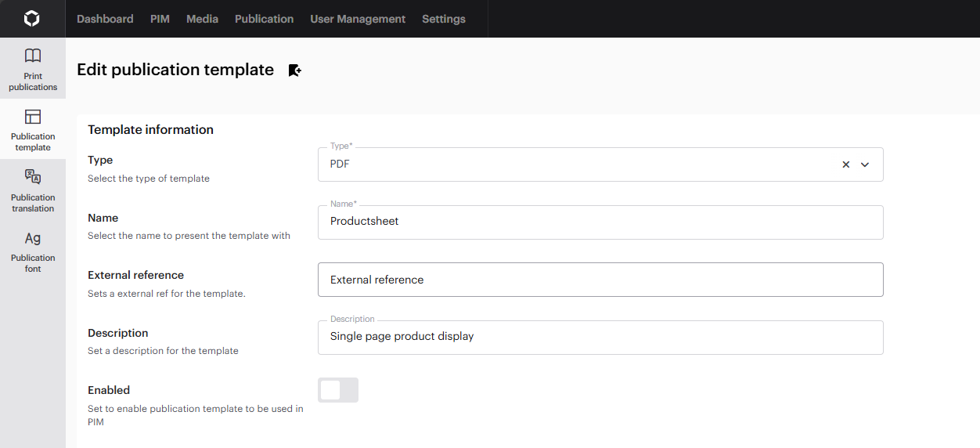This screenshot has height=448, width=980.
Task: Clear the Type selection with the X icon
Action: pos(845,164)
